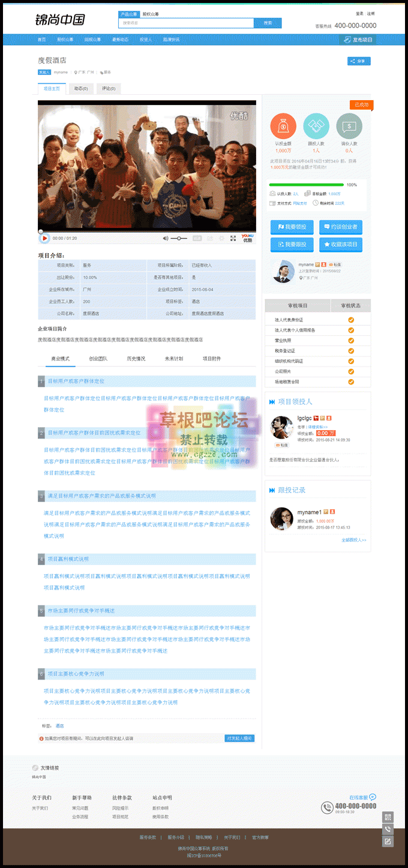This screenshot has height=868, width=408.
Task: Select the 创业团队 section tab
Action: [98, 359]
